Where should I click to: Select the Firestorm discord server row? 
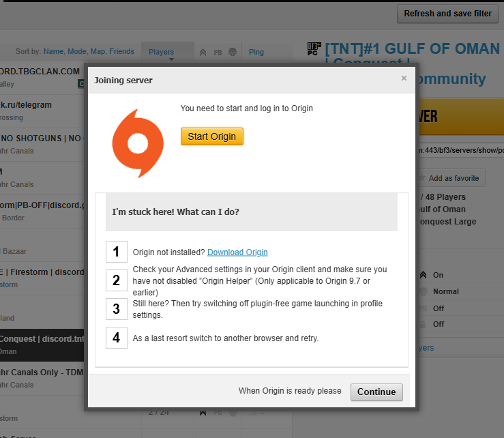tap(42, 278)
